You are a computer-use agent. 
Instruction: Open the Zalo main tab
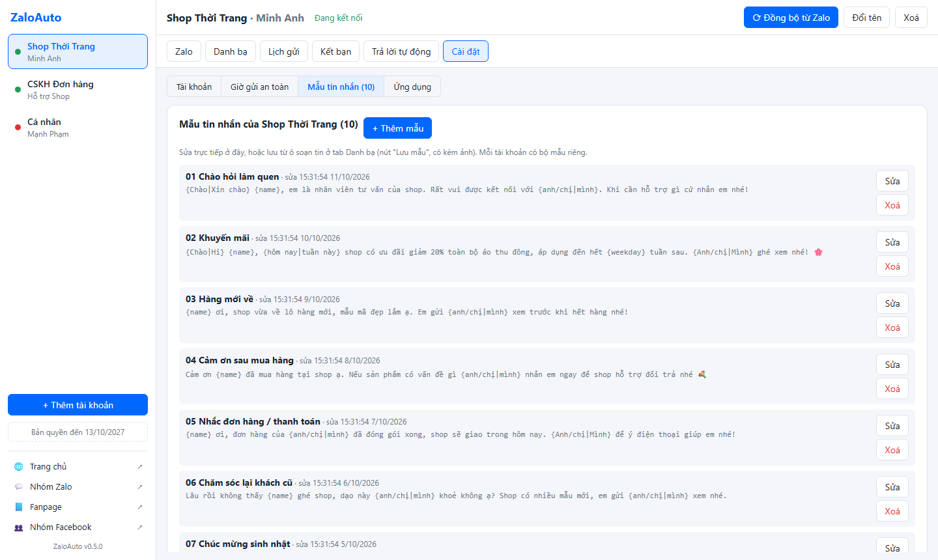pyautogui.click(x=184, y=51)
